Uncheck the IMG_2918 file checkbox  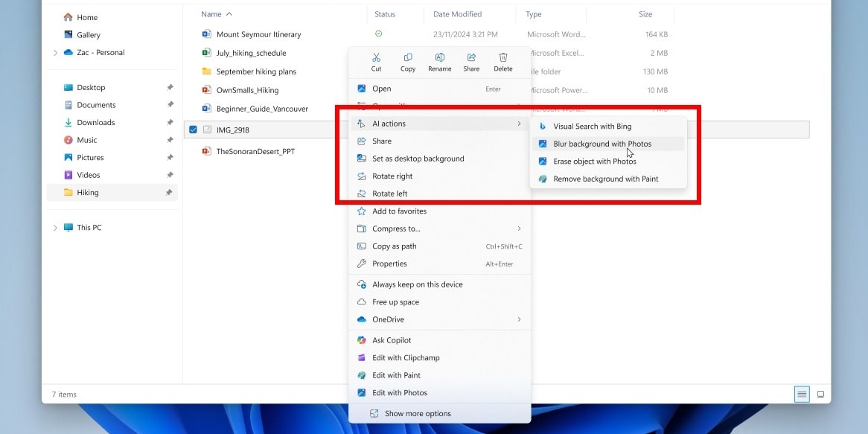coord(194,130)
